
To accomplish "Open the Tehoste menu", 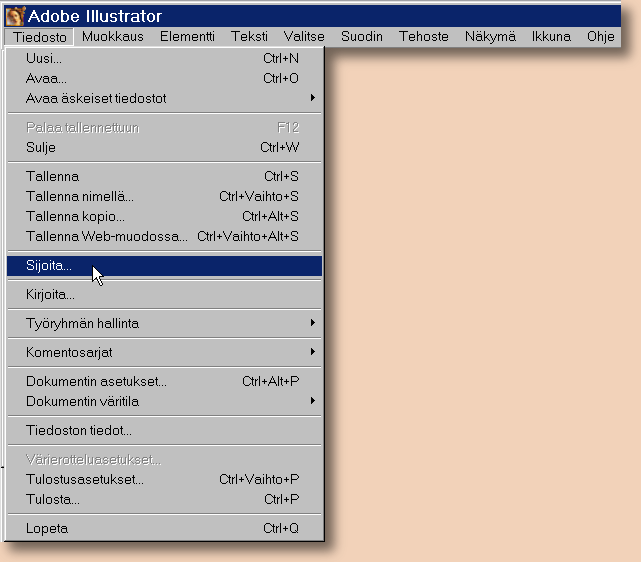I will click(424, 37).
